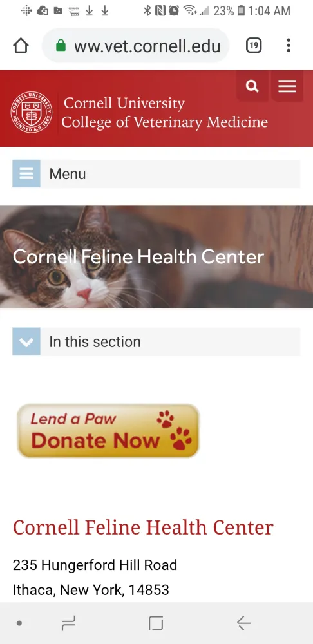Screen dimensions: 313x644
Task: Open the In this section bar
Action: pyautogui.click(x=156, y=342)
